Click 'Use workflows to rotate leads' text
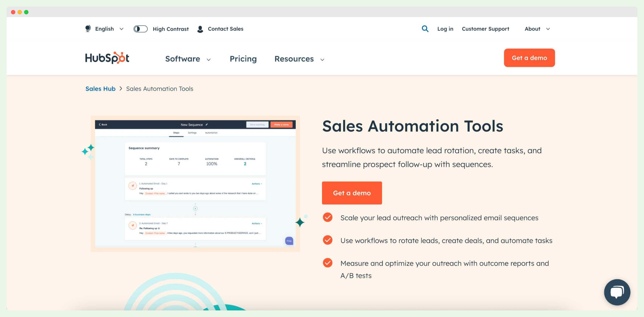Screen dimensions: 644x317 pos(446,240)
